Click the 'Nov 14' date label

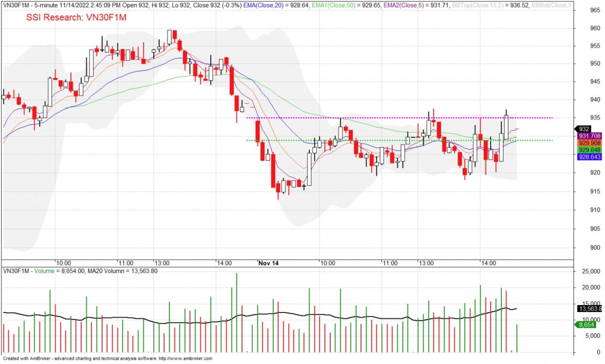[x=268, y=263]
